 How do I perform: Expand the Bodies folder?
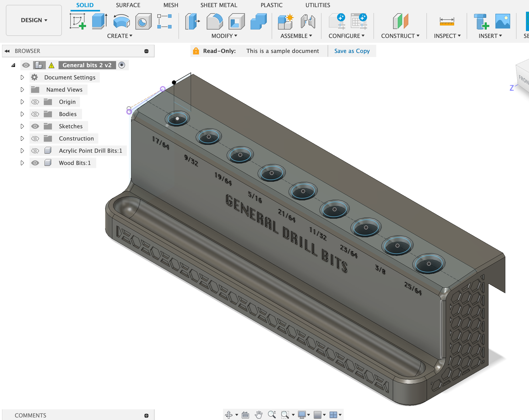pos(22,114)
